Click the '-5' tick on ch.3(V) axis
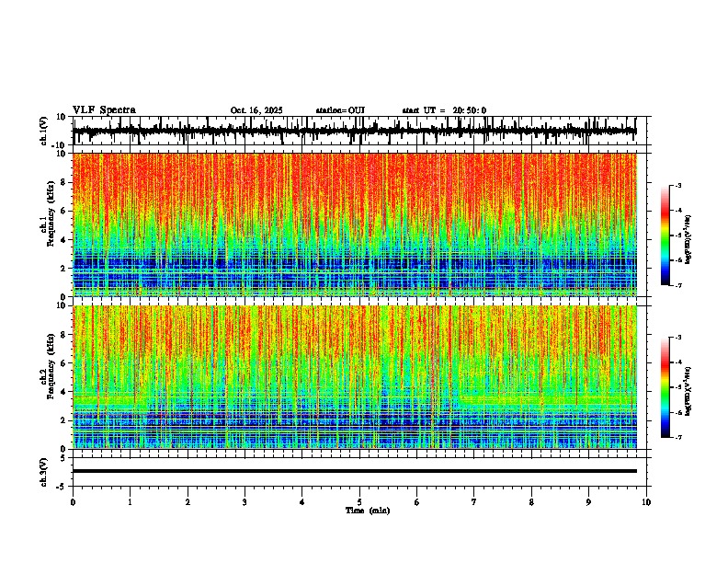The height and width of the screenshot is (563, 728). (63, 487)
